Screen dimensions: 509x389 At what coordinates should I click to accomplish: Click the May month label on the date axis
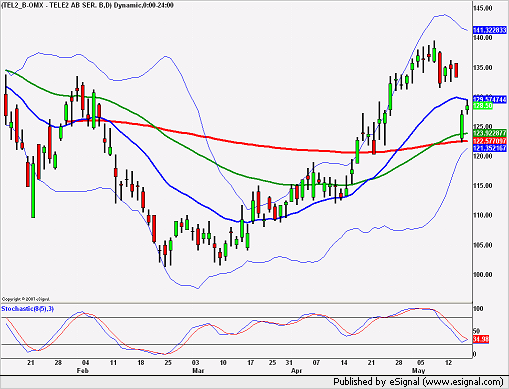pyautogui.click(x=418, y=371)
